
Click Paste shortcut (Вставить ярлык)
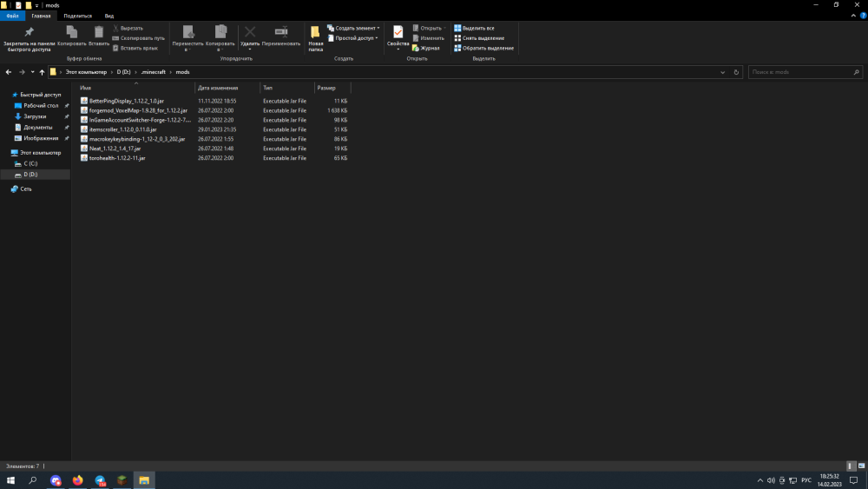click(135, 48)
